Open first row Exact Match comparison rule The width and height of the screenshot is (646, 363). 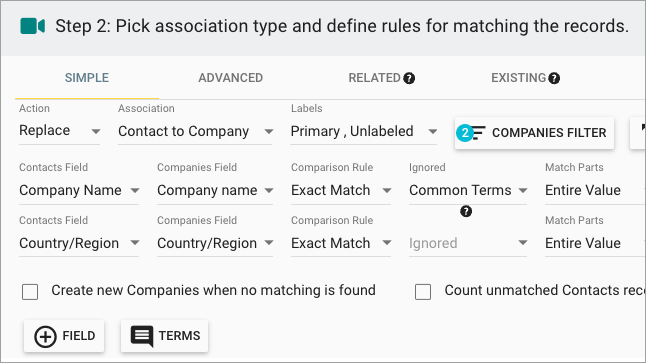(x=341, y=190)
